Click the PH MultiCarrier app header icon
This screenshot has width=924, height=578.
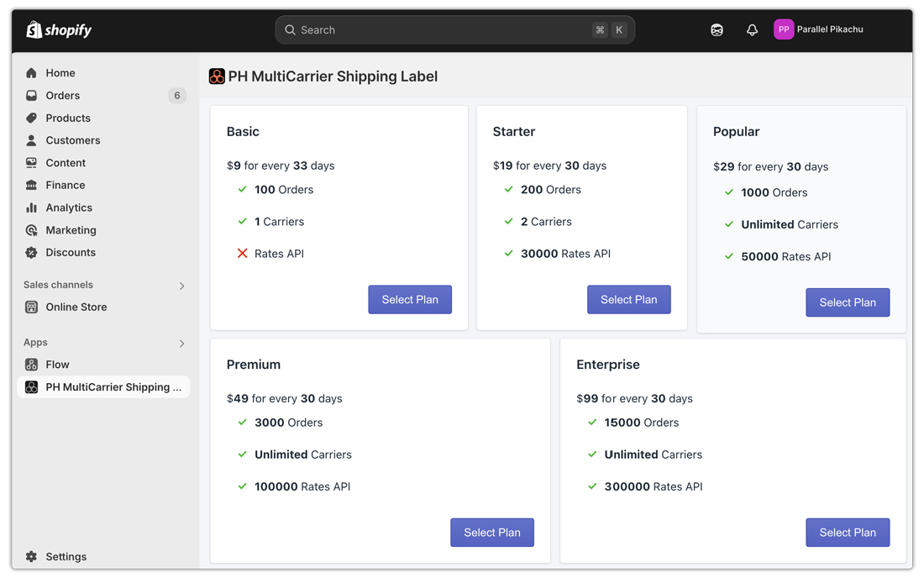(x=217, y=76)
